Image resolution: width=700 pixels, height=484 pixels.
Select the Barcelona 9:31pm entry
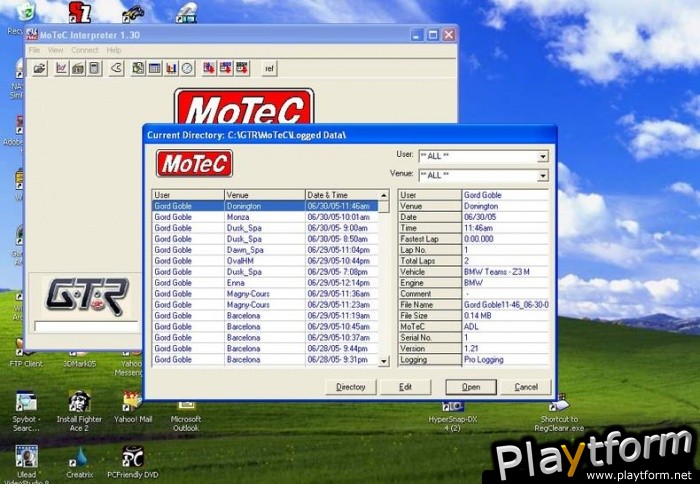(265, 359)
